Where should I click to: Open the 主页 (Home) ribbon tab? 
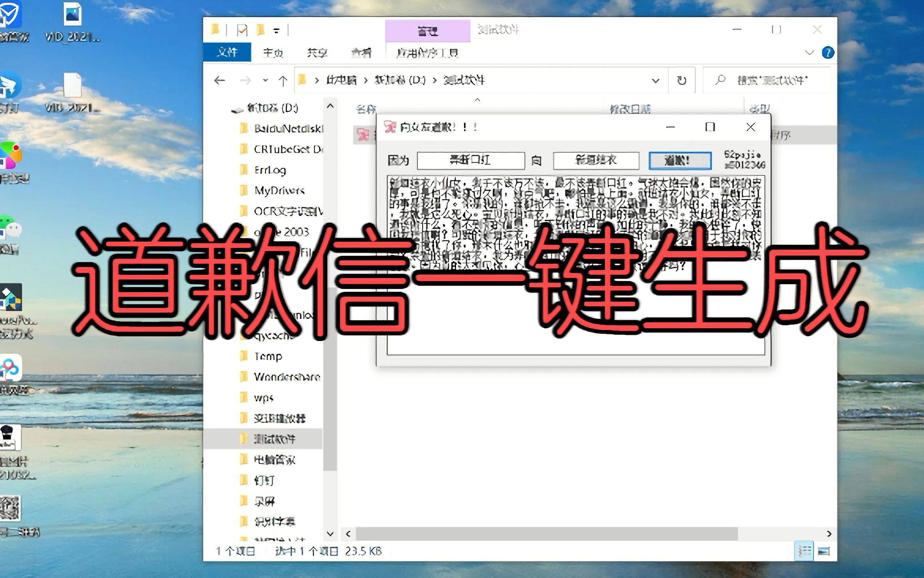coord(273,53)
